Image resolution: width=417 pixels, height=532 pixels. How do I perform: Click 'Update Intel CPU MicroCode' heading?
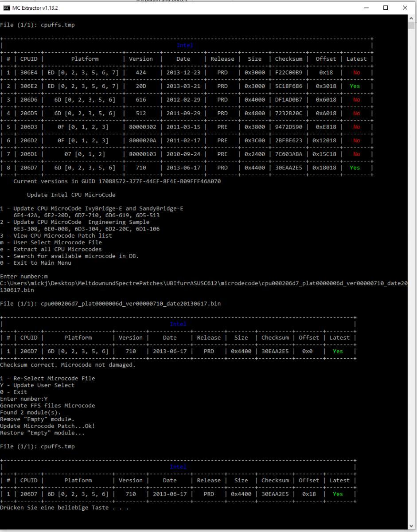(x=71, y=195)
